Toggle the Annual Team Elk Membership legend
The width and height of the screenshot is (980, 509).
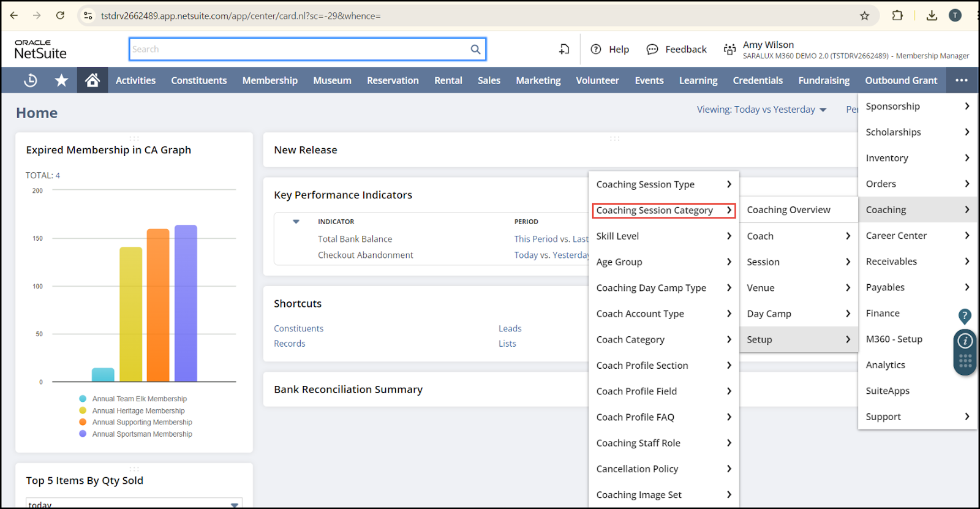[x=139, y=399]
